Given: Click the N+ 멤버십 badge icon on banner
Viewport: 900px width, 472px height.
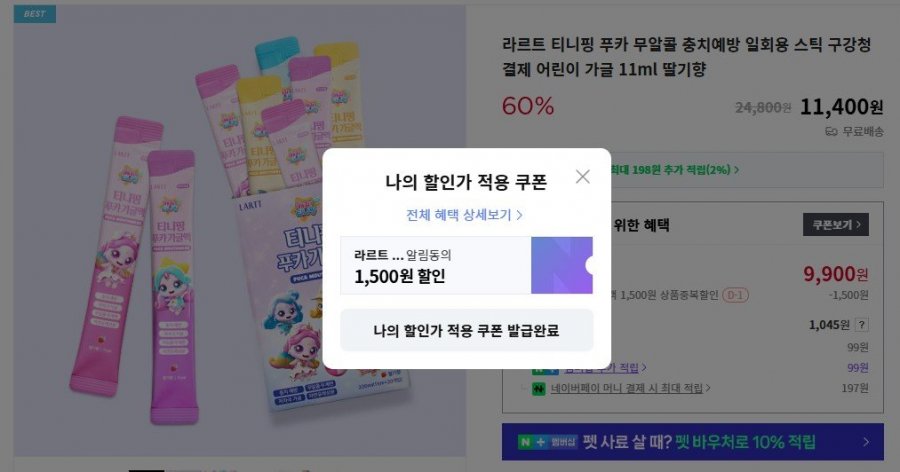Looking at the screenshot, I should pyautogui.click(x=548, y=442).
